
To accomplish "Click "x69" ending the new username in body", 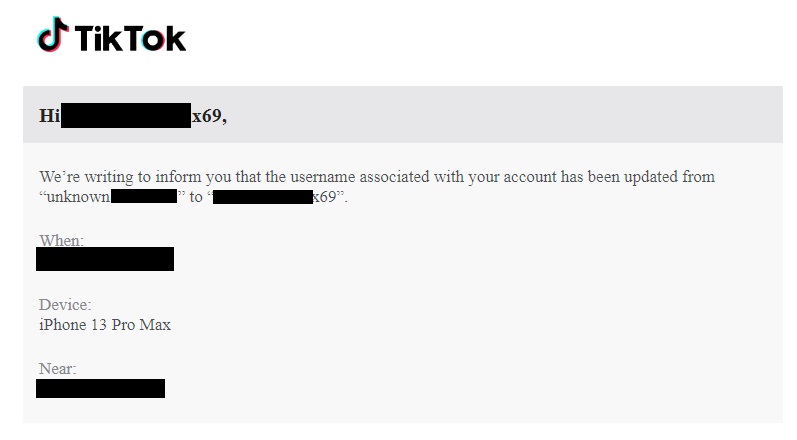I will (x=324, y=196).
